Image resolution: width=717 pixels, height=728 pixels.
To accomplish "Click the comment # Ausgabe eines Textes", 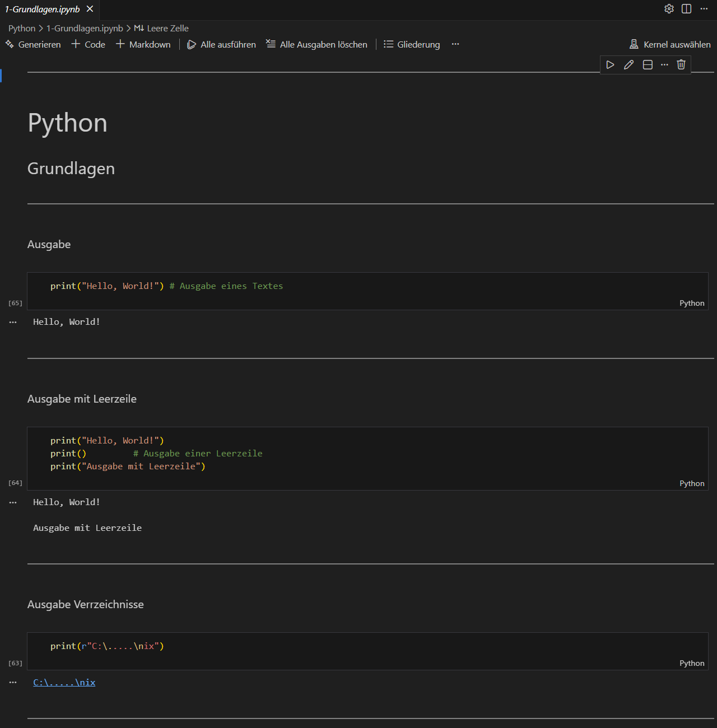I will click(226, 286).
